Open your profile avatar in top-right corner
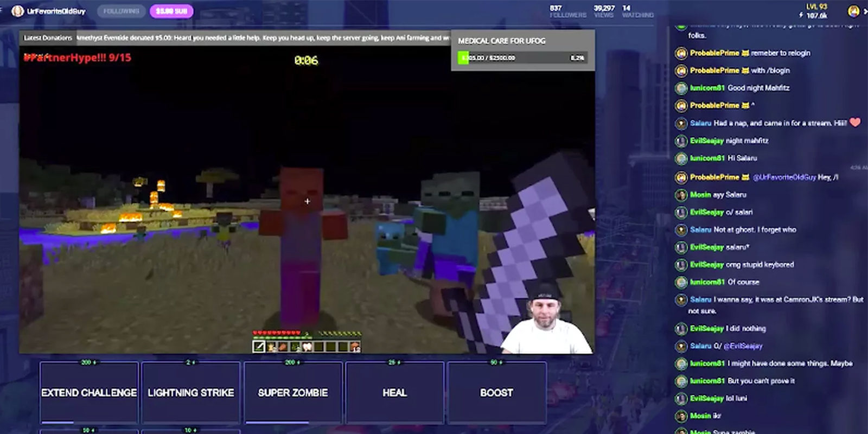 click(853, 11)
